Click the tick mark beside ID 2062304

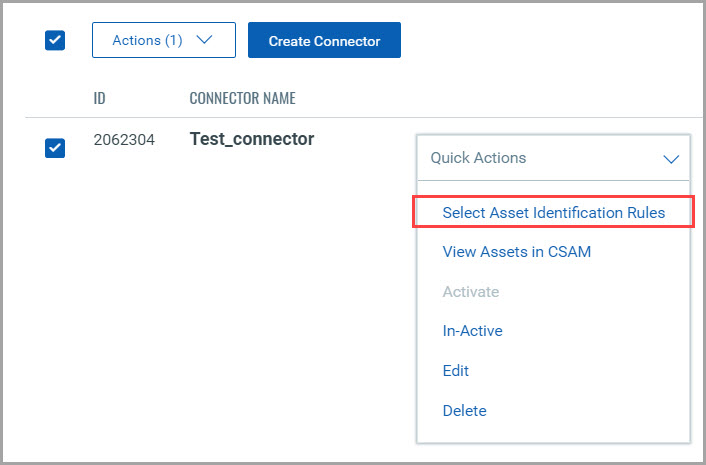(x=56, y=148)
